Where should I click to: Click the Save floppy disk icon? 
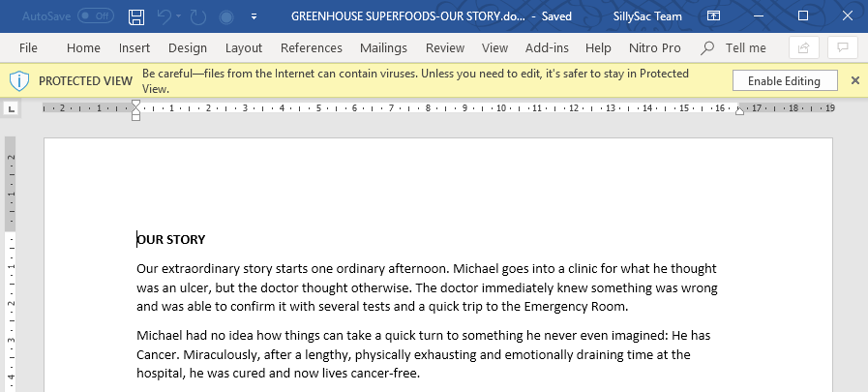click(x=136, y=16)
